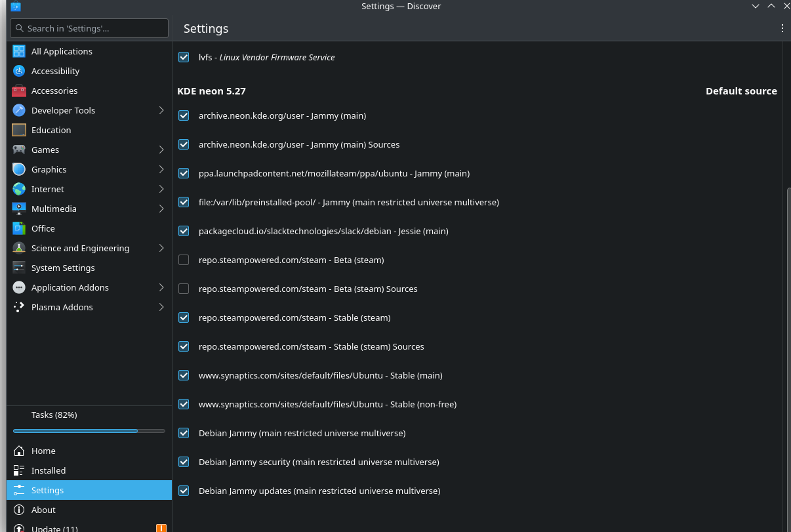This screenshot has width=791, height=532.
Task: Select the Science and Engineering icon
Action: pos(19,248)
